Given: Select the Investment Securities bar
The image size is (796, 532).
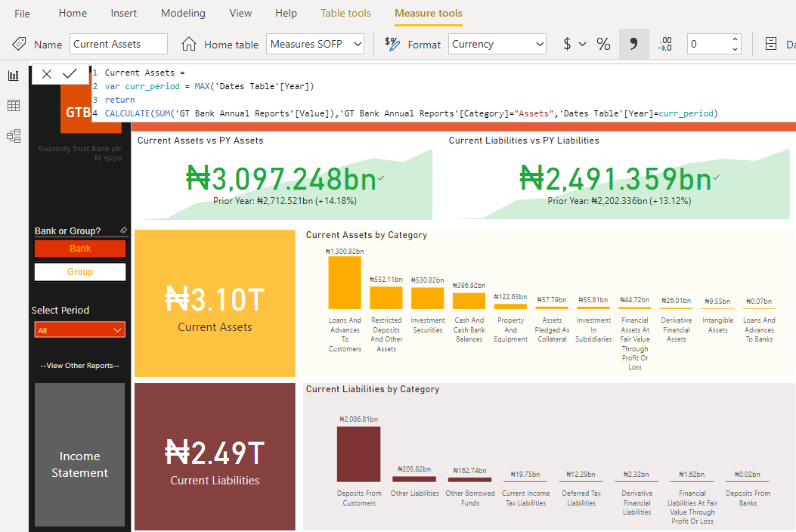Looking at the screenshot, I should click(x=427, y=298).
